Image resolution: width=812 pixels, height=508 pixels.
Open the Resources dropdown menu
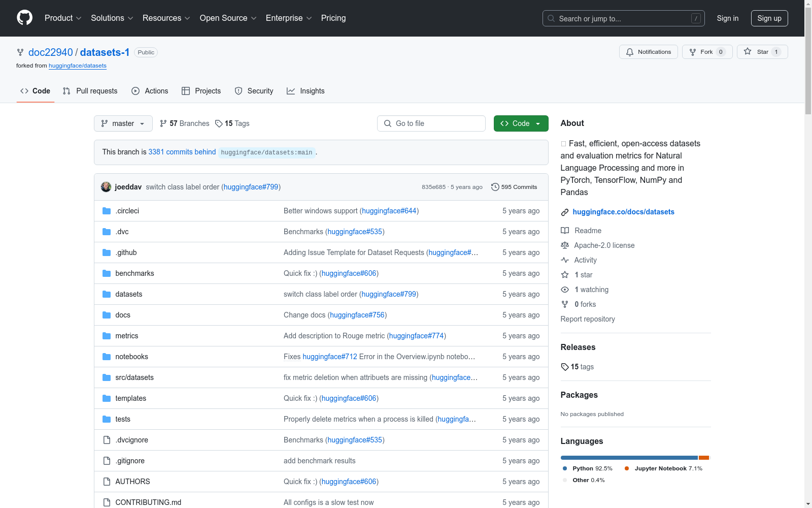(x=166, y=18)
